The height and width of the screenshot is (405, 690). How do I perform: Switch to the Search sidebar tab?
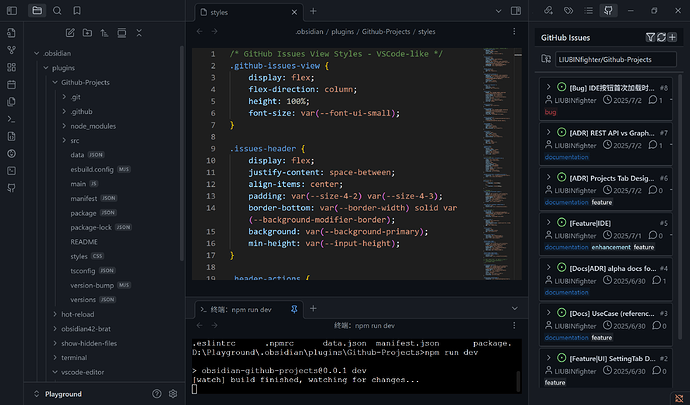point(57,11)
